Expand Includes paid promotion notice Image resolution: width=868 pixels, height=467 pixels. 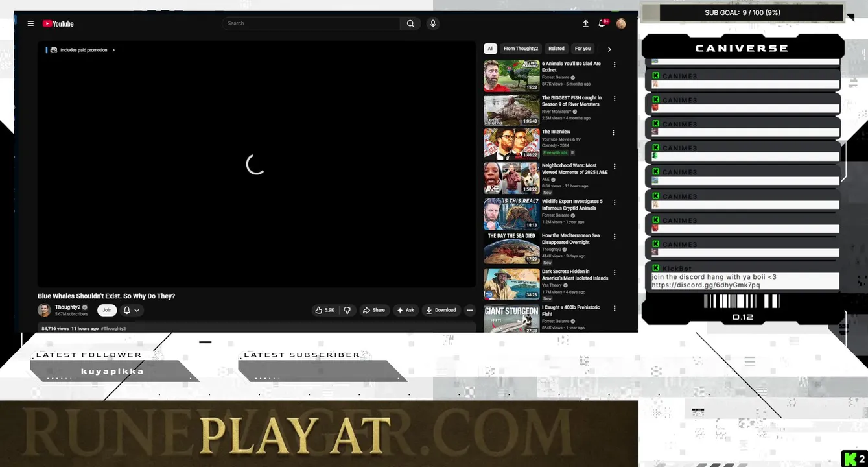(x=82, y=50)
